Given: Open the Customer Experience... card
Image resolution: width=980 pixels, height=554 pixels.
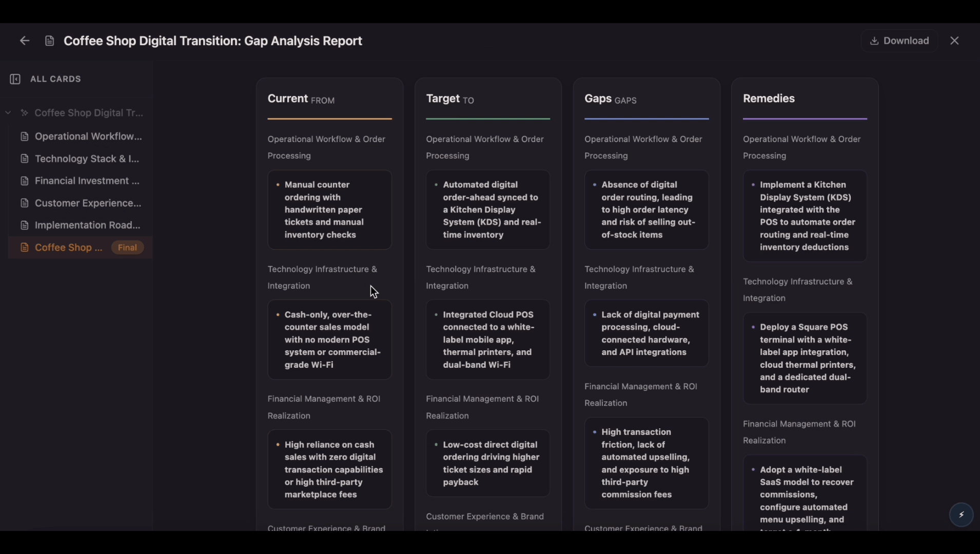Looking at the screenshot, I should point(81,203).
